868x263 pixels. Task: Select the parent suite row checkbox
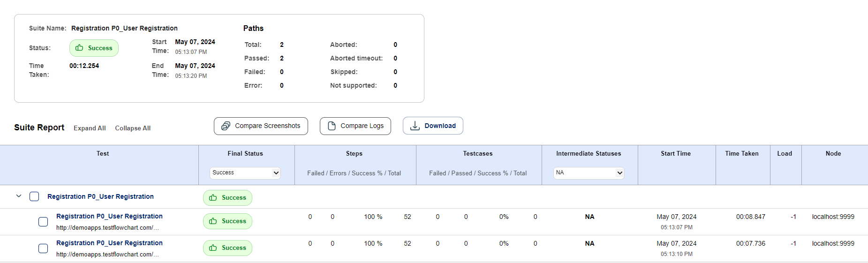click(34, 196)
